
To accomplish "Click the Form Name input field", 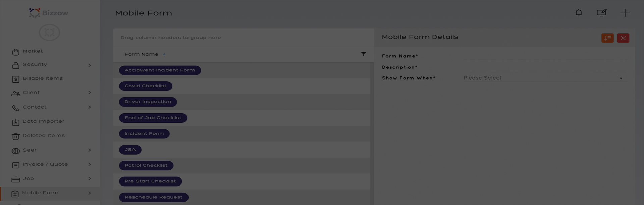I will pyautogui.click(x=543, y=56).
